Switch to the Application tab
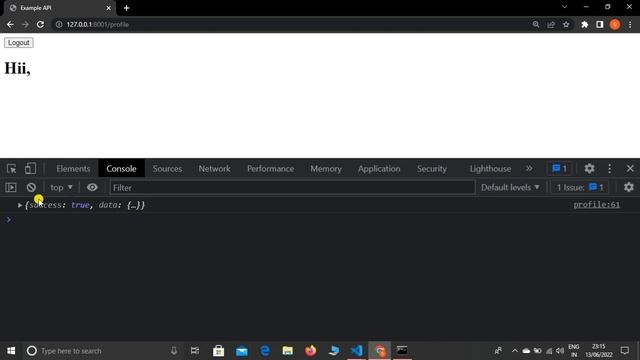 (x=379, y=169)
